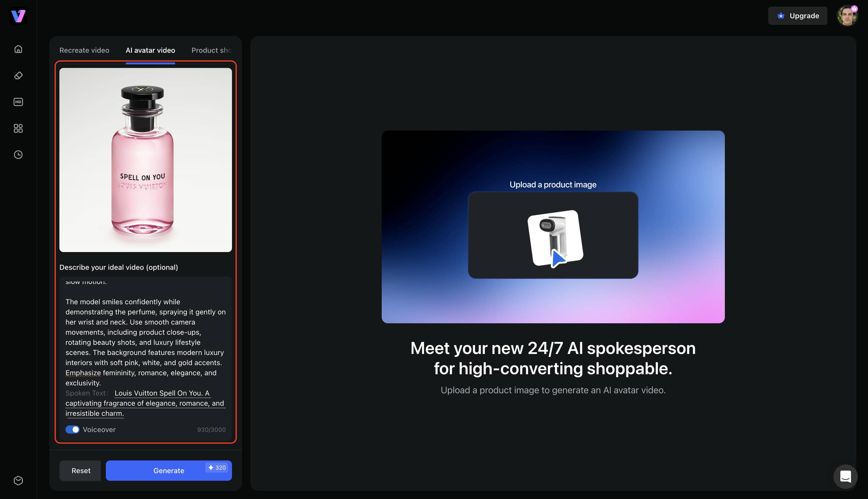Click the blue Generate button
The width and height of the screenshot is (868, 499).
pos(169,471)
